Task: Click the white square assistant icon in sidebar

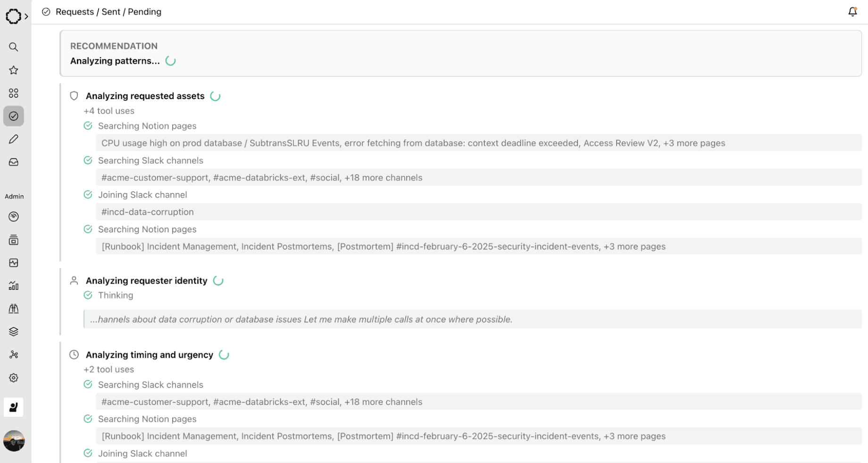Action: (x=14, y=407)
